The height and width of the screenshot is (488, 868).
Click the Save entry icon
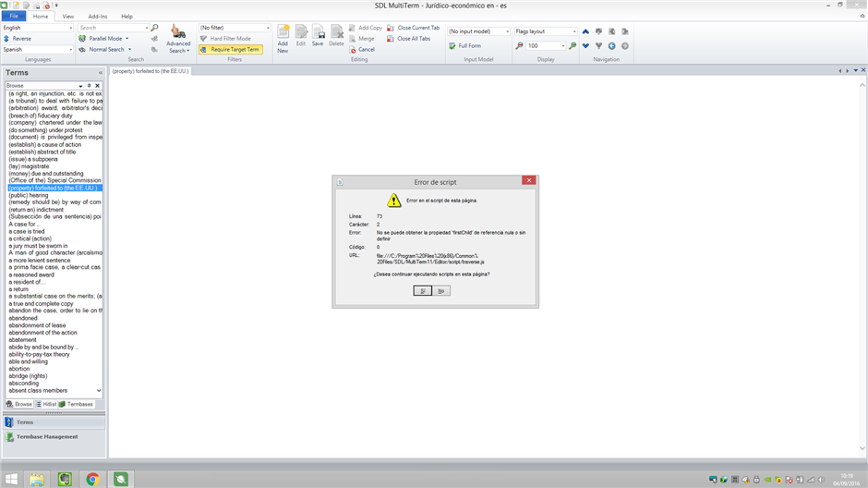click(x=318, y=35)
